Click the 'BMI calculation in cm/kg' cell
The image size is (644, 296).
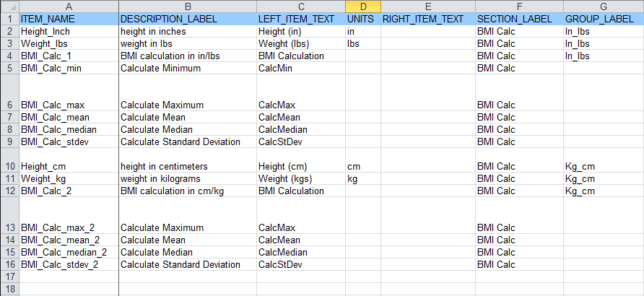[187, 191]
